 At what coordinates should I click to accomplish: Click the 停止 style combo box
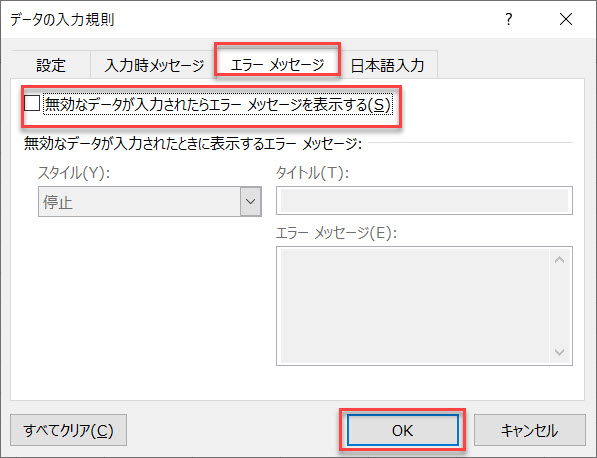[x=150, y=201]
